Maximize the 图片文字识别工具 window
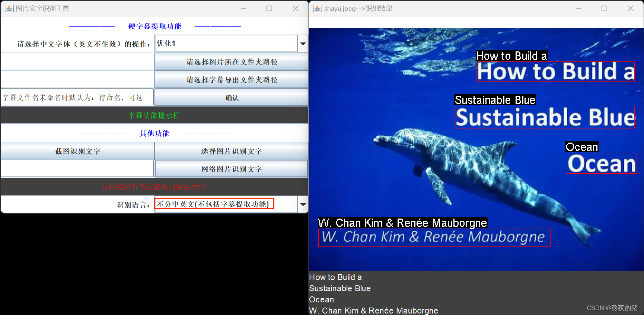 tap(270, 8)
